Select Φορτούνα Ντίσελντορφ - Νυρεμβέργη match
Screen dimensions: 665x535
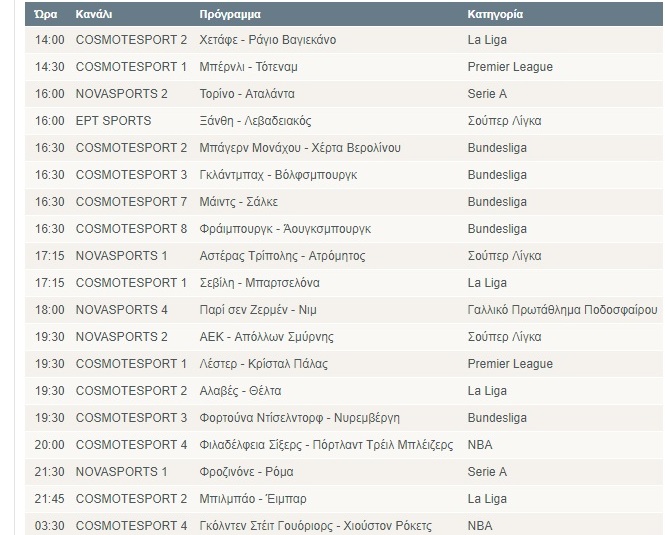point(299,418)
